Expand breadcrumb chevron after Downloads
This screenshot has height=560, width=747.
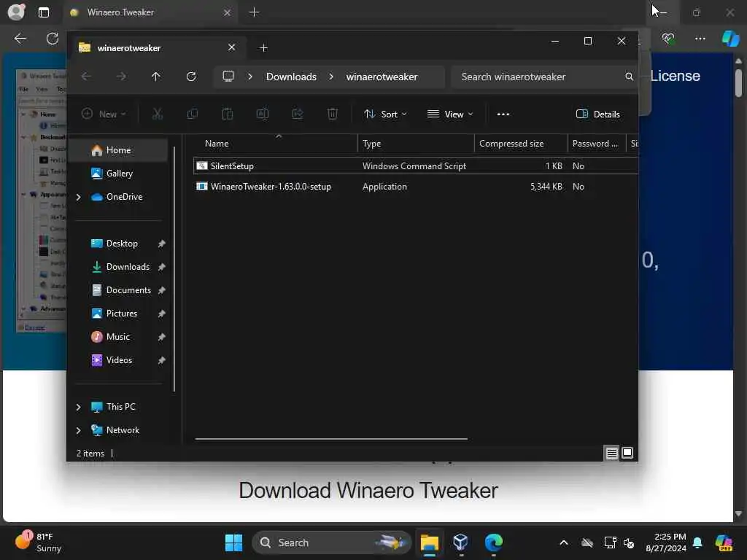click(x=331, y=77)
